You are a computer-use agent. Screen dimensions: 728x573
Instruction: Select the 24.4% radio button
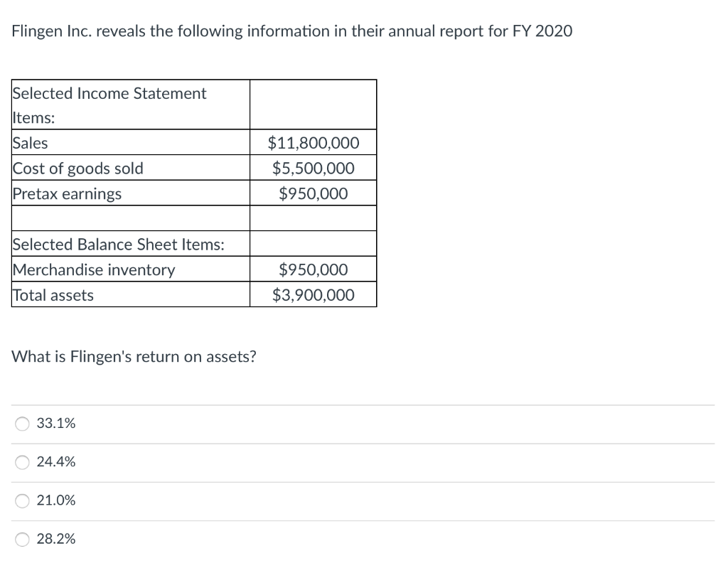pos(22,462)
